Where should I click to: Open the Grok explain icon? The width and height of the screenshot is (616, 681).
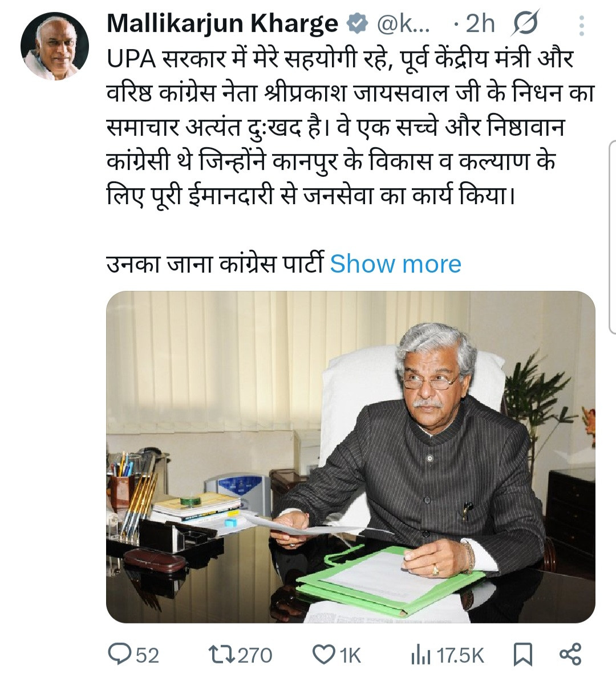[x=525, y=23]
